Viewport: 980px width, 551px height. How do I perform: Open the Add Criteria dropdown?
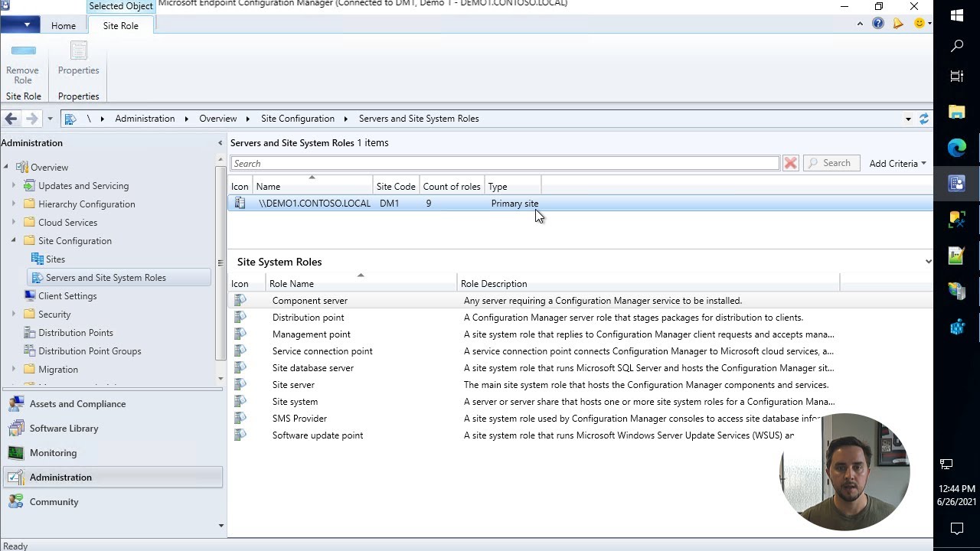coord(897,163)
